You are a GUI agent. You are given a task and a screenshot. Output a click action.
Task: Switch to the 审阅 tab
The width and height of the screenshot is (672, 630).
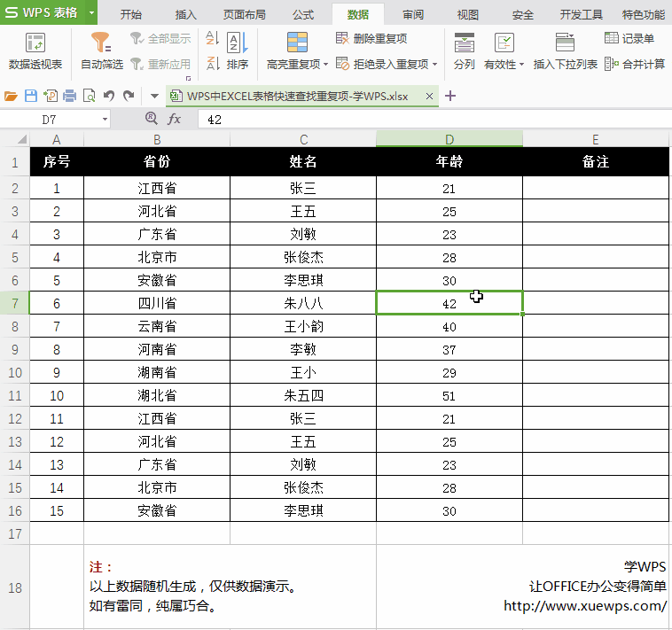(x=413, y=14)
